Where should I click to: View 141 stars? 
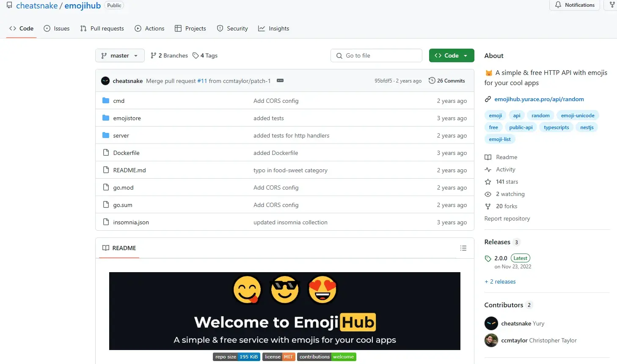click(501, 182)
